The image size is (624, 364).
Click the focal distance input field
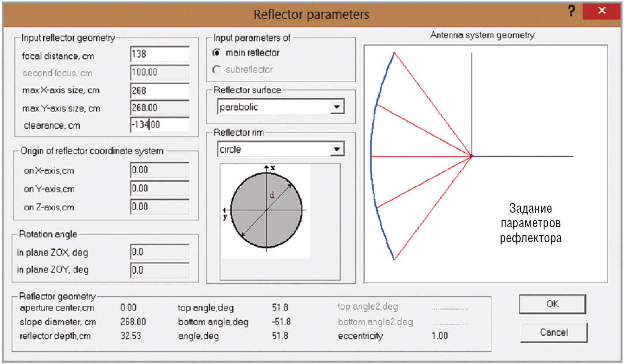coord(160,54)
